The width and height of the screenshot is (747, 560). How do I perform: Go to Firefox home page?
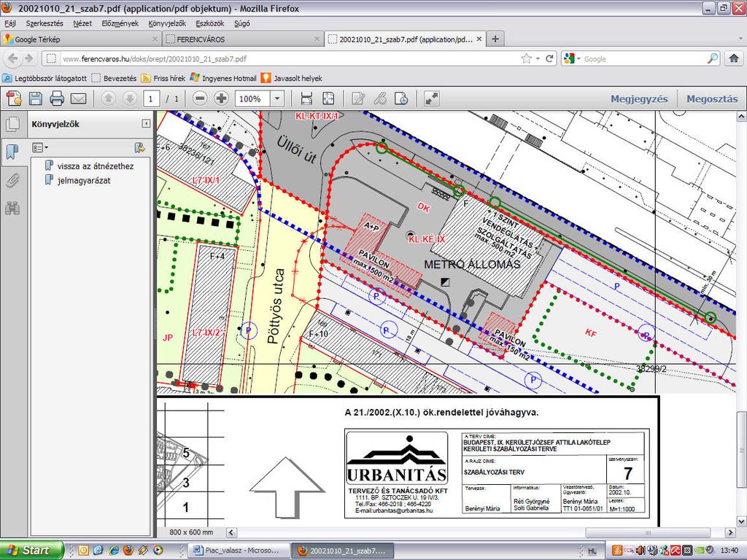click(x=734, y=58)
